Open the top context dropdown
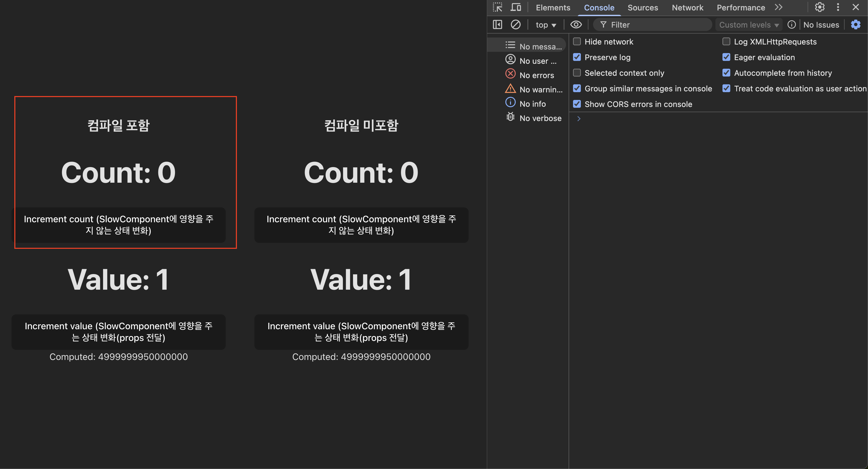The image size is (868, 469). (545, 25)
